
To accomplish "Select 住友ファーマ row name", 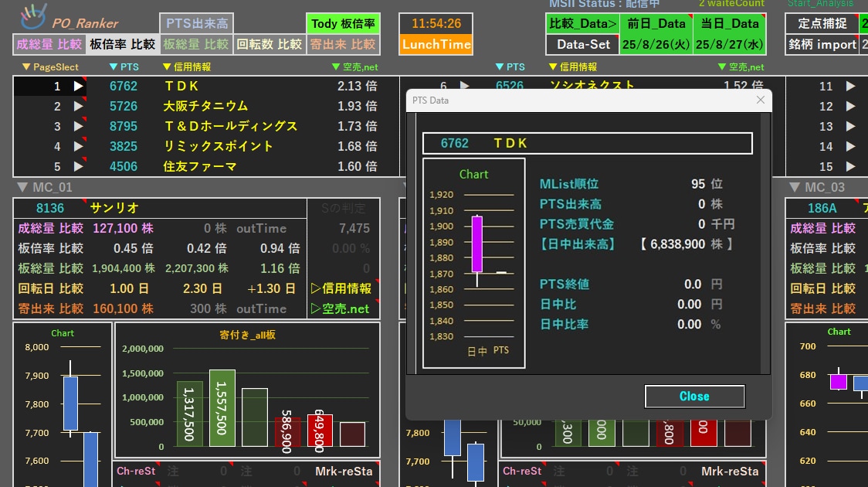I will 200,166.
